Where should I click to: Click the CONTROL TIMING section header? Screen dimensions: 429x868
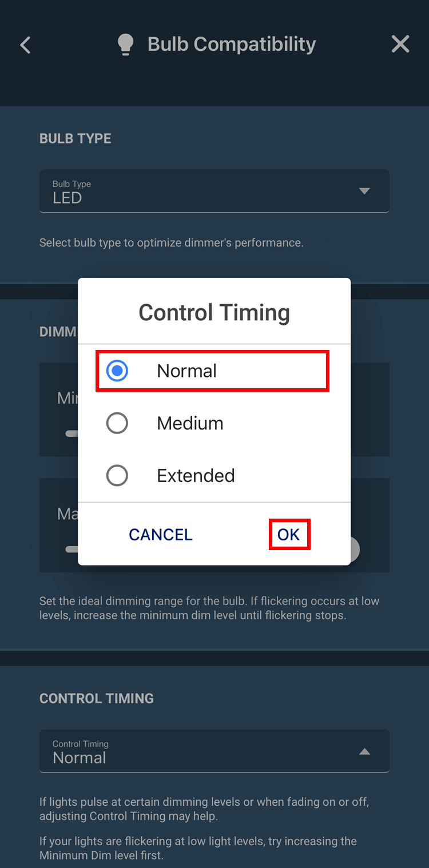point(97,698)
